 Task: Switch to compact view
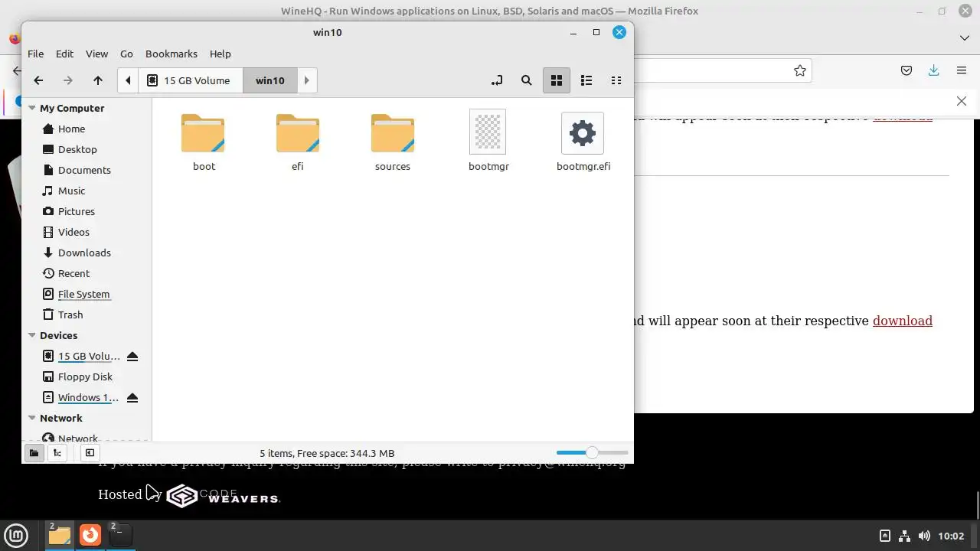[616, 80]
